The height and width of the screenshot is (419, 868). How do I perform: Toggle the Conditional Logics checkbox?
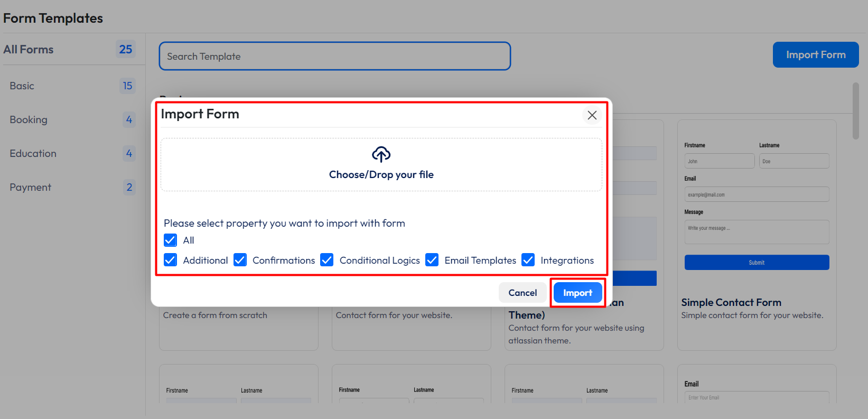(327, 260)
